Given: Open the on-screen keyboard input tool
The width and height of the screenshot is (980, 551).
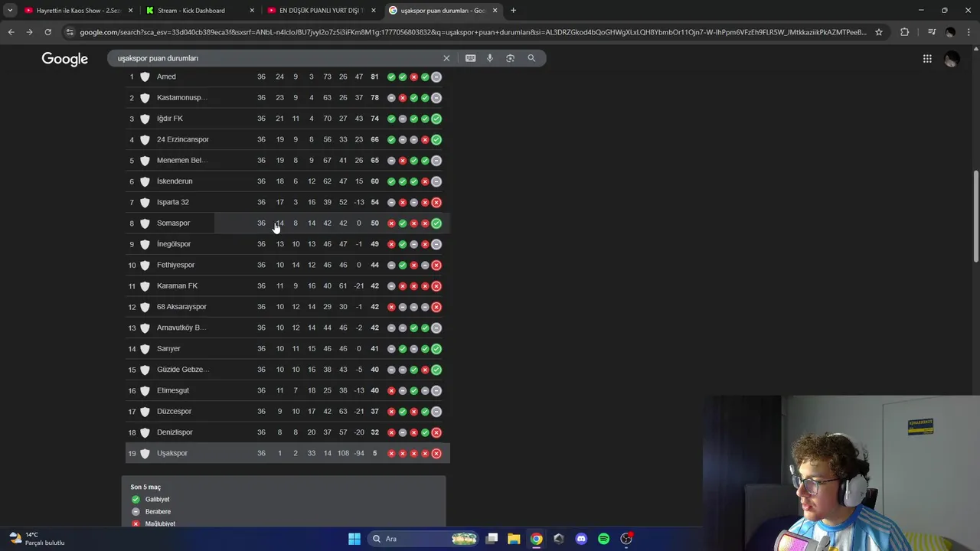Looking at the screenshot, I should click(470, 58).
